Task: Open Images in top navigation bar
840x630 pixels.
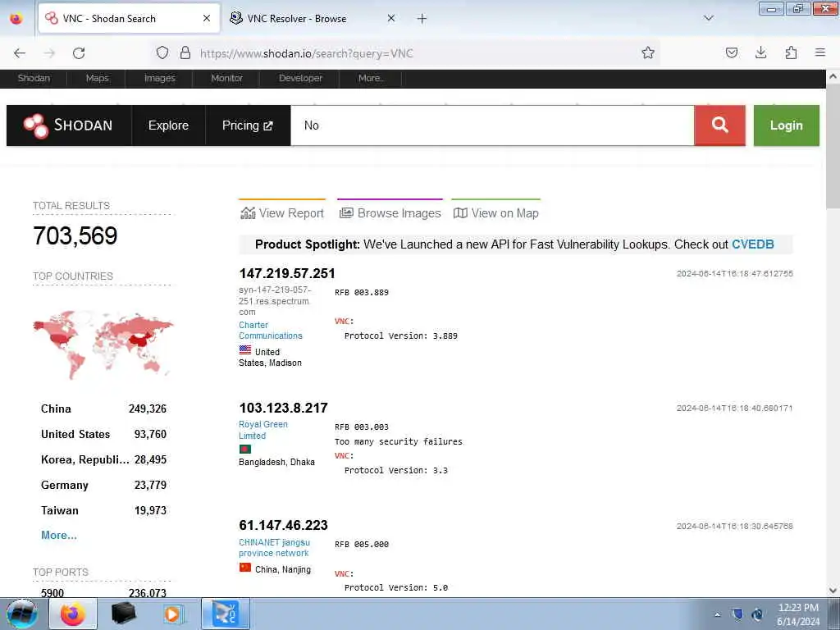Action: pos(160,78)
